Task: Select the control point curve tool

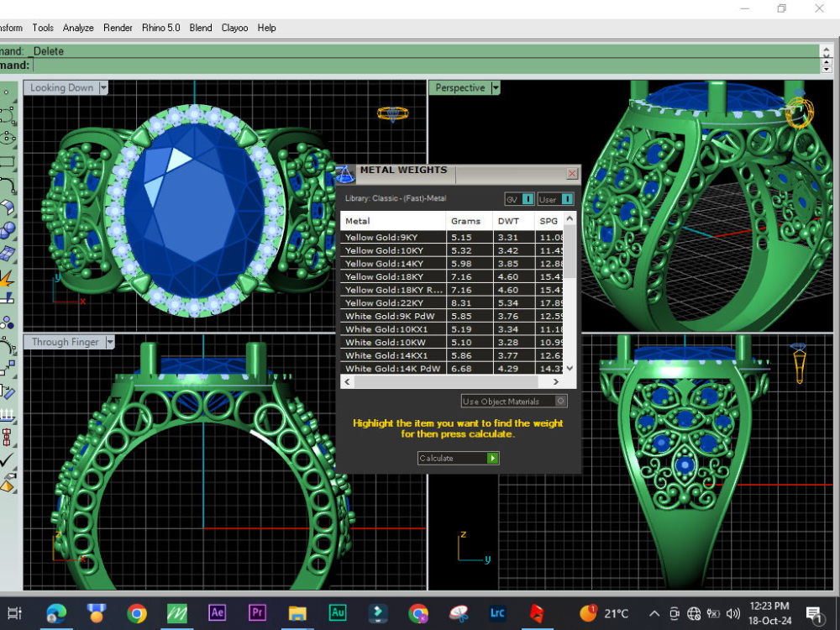Action: tap(7, 114)
